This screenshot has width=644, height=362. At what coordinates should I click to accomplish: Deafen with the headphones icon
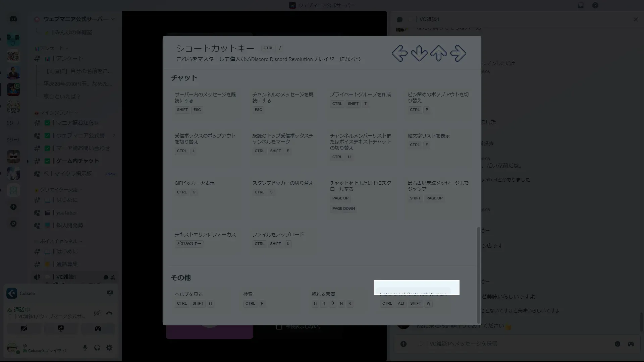click(x=97, y=348)
